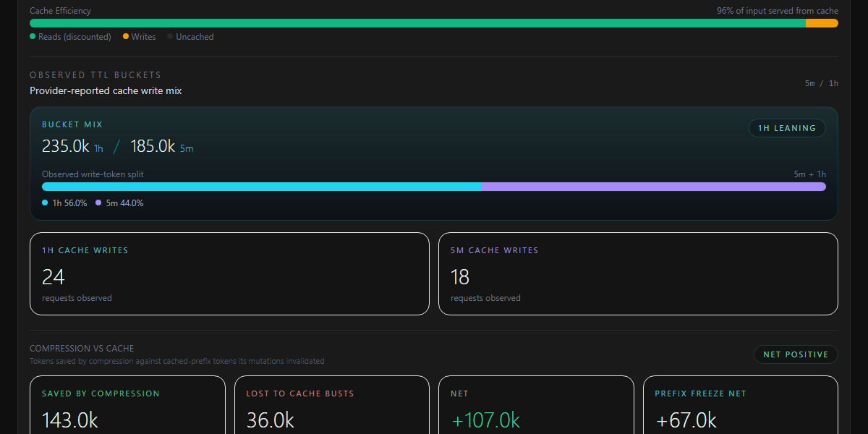The width and height of the screenshot is (868, 434).
Task: Click the "5m / 1h" label
Action: coord(822,83)
